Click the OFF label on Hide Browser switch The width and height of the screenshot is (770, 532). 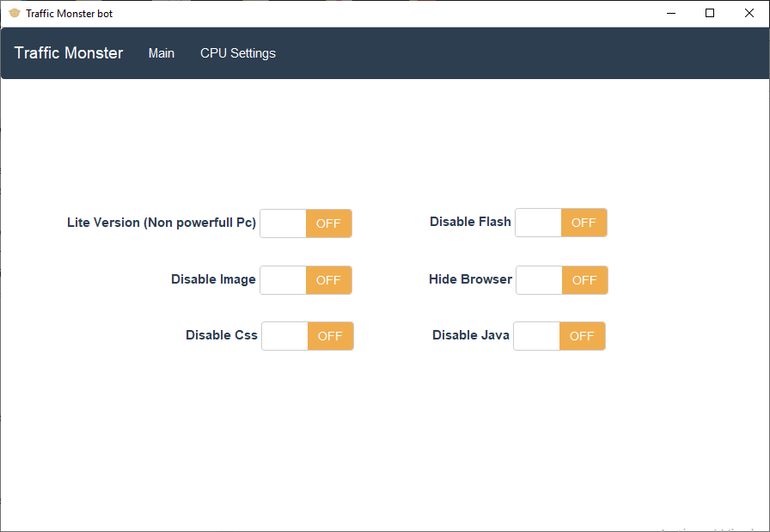coord(584,279)
